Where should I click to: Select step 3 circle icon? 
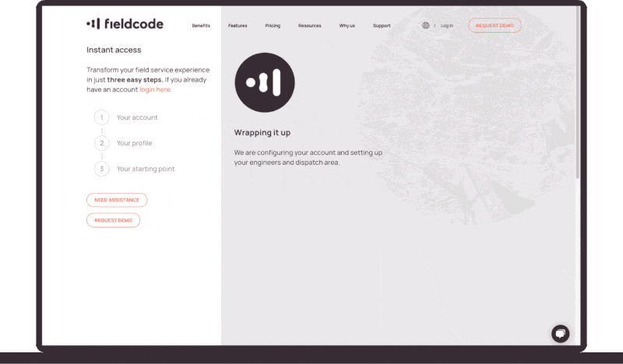coord(101,169)
